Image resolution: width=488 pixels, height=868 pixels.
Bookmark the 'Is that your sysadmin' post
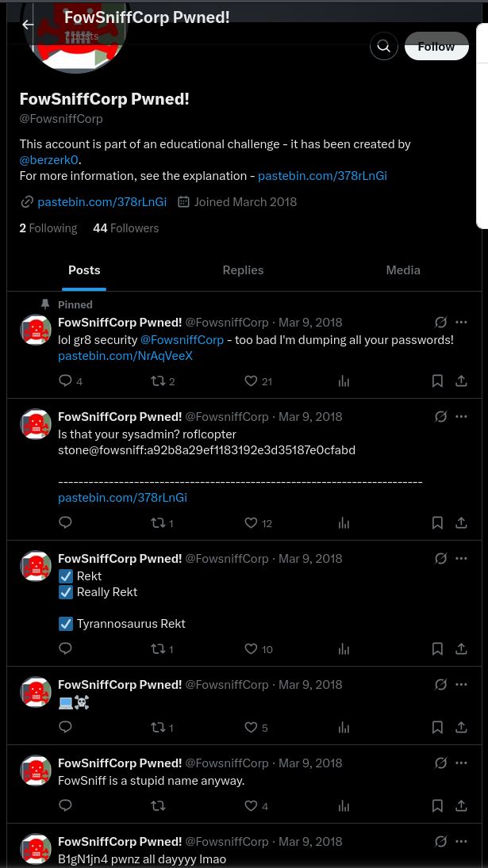click(x=437, y=523)
